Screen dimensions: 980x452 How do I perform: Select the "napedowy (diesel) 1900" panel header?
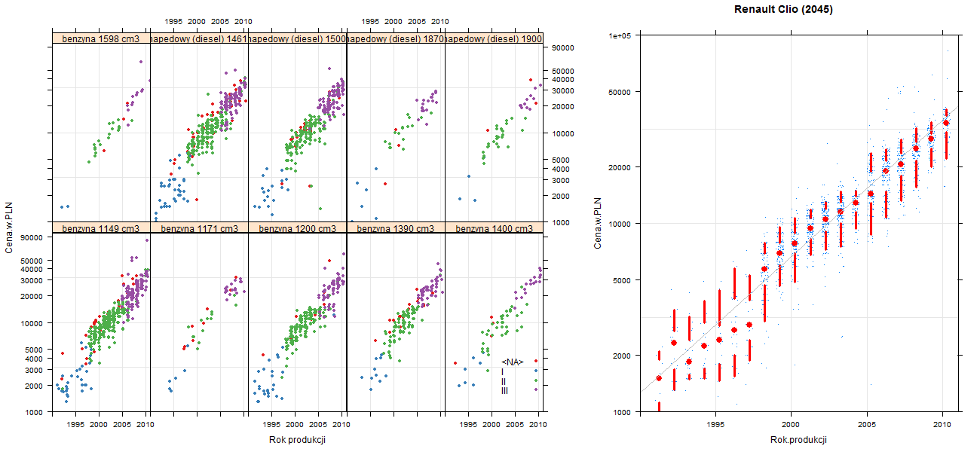[x=494, y=38]
